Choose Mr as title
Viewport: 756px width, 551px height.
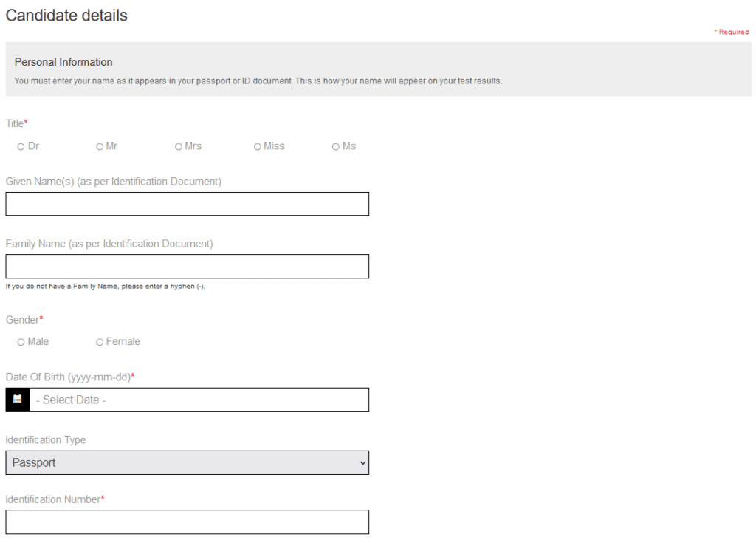click(100, 147)
